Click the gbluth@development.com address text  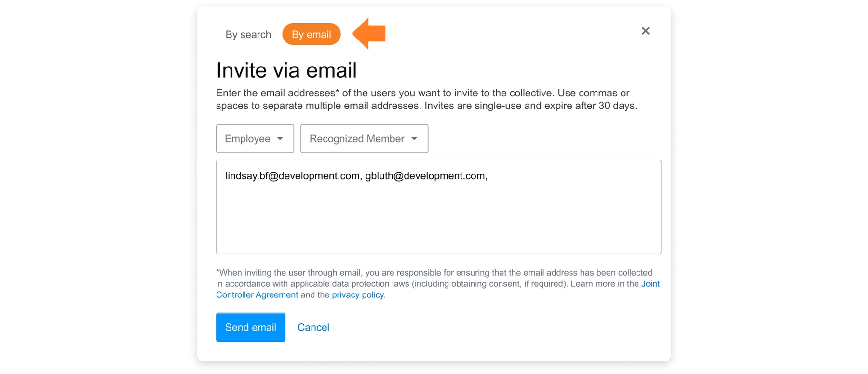(425, 176)
